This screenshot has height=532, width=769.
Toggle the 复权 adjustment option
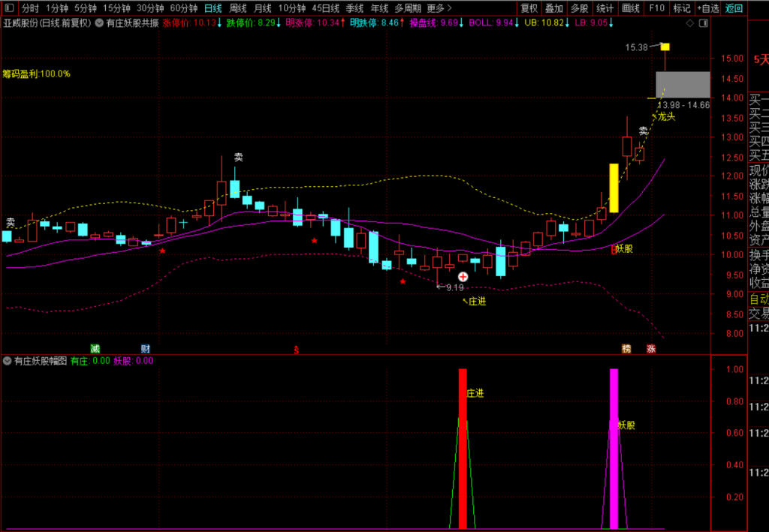tap(529, 8)
